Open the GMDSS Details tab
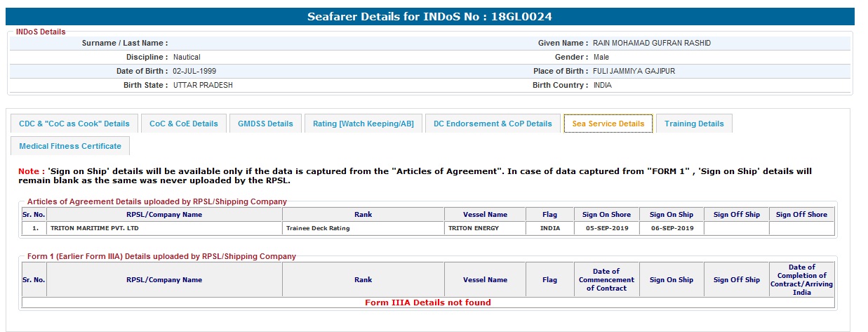868x332 pixels. coord(265,124)
